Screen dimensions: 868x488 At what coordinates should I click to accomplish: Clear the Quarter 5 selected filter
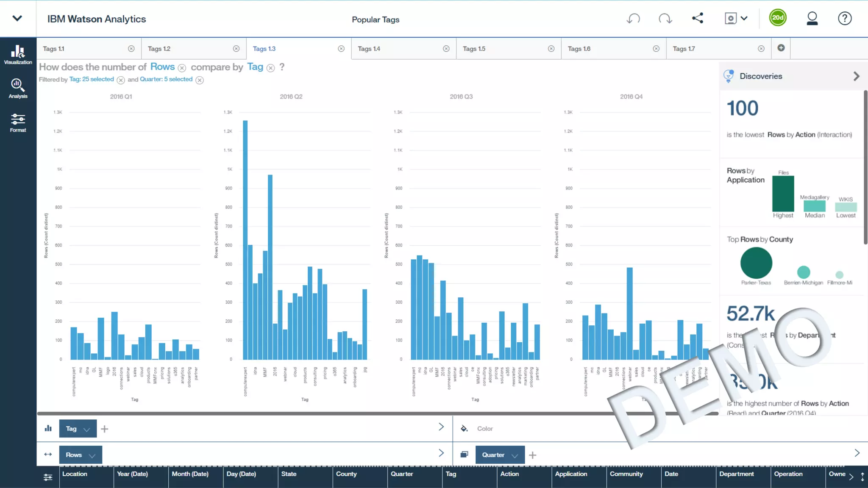pyautogui.click(x=200, y=80)
